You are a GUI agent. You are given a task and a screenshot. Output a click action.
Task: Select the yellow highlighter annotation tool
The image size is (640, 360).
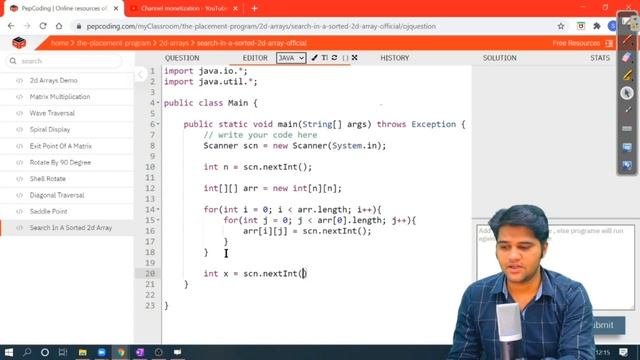(x=627, y=75)
